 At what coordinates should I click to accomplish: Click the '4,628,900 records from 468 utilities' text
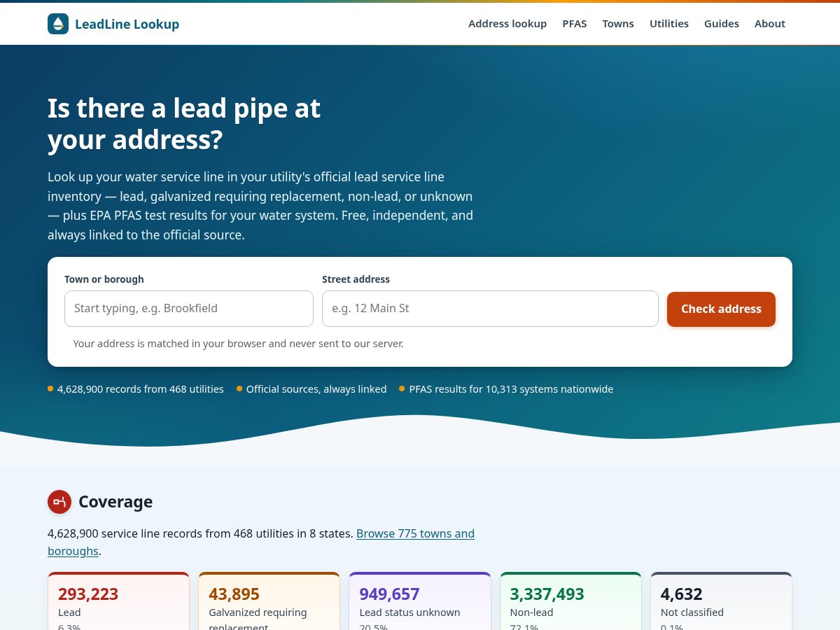tap(141, 389)
